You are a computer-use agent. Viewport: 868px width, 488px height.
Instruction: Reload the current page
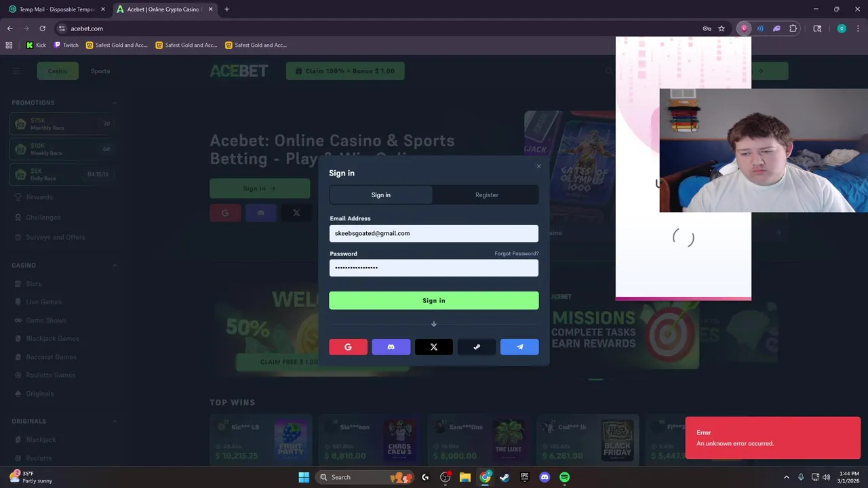click(x=42, y=28)
